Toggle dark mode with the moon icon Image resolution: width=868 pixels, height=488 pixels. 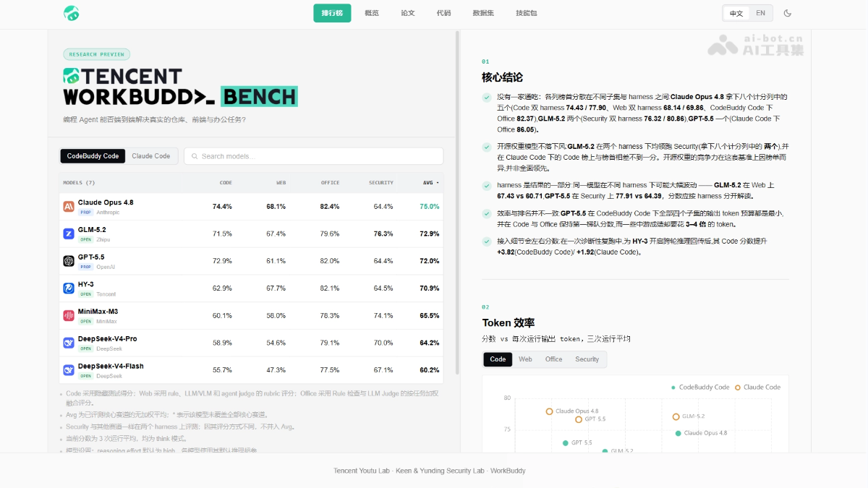pos(788,13)
